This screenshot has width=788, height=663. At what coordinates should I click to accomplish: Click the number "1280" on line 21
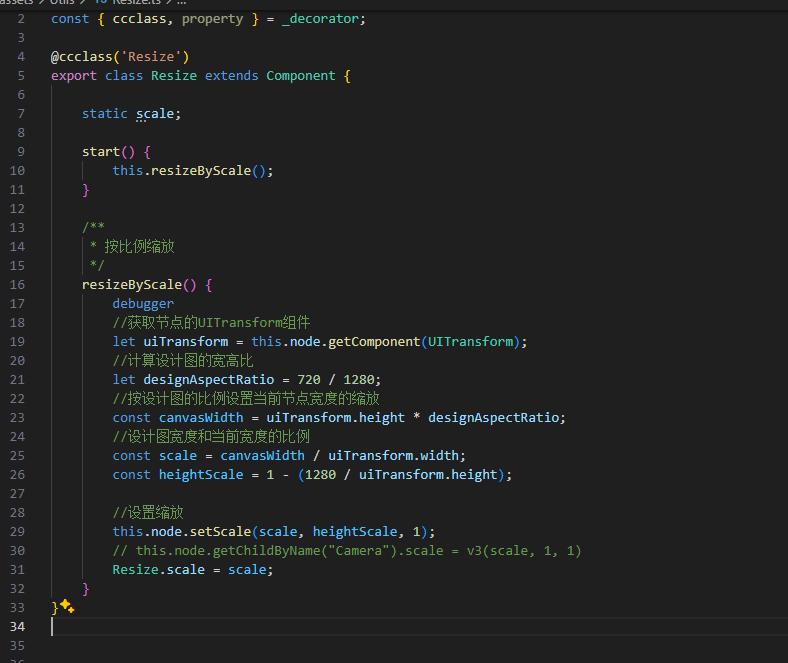(x=359, y=380)
